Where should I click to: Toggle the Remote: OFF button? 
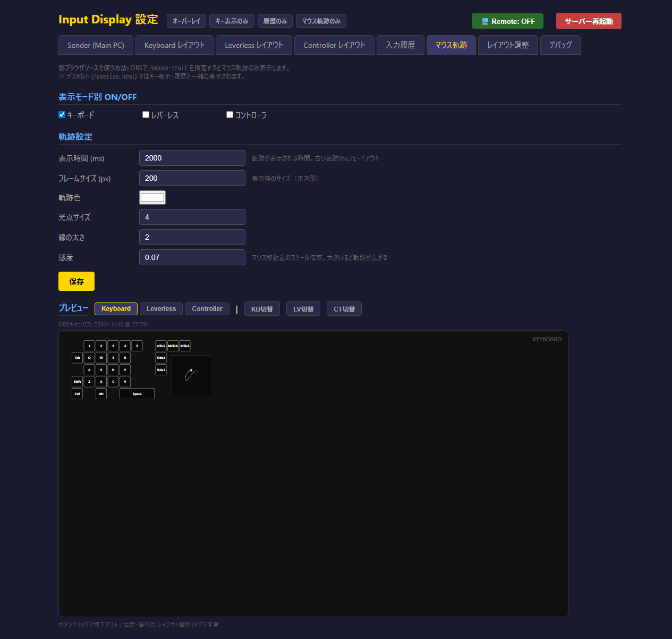tap(507, 21)
